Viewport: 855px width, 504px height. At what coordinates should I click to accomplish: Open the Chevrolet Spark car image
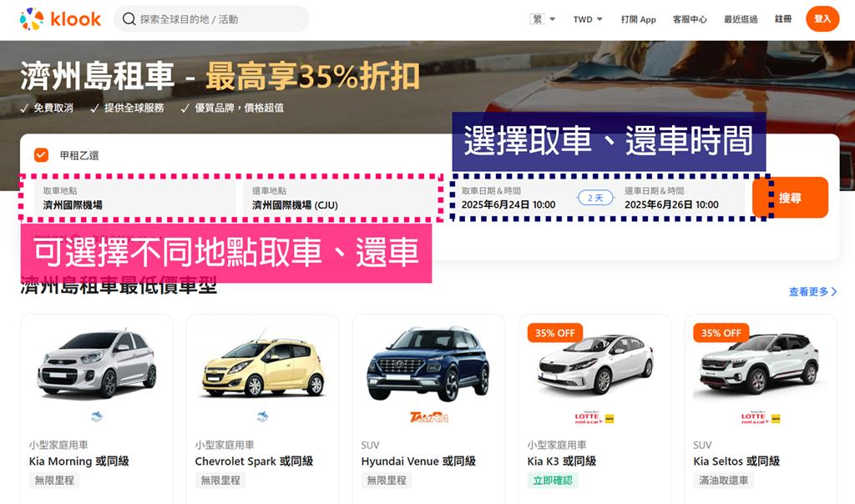pyautogui.click(x=263, y=362)
